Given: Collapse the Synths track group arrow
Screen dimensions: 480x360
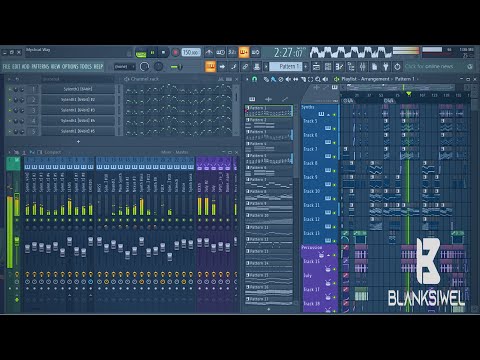Looking at the screenshot, I should tap(328, 114).
